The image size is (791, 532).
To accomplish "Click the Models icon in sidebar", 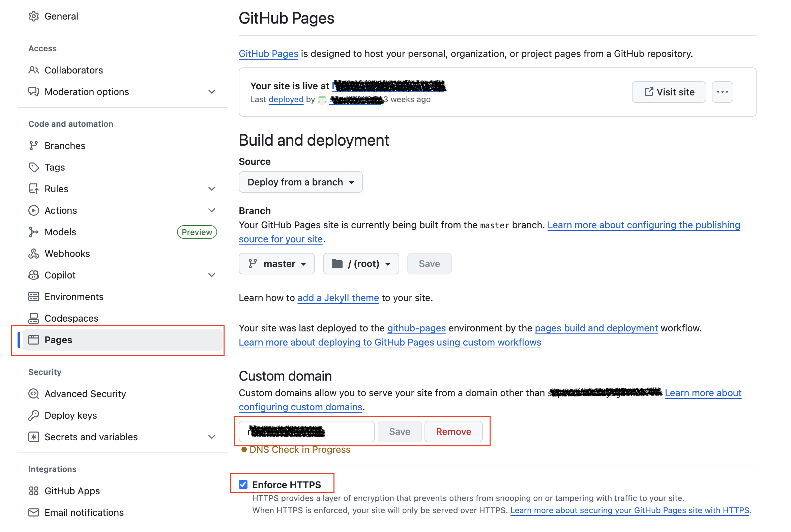I will point(34,232).
